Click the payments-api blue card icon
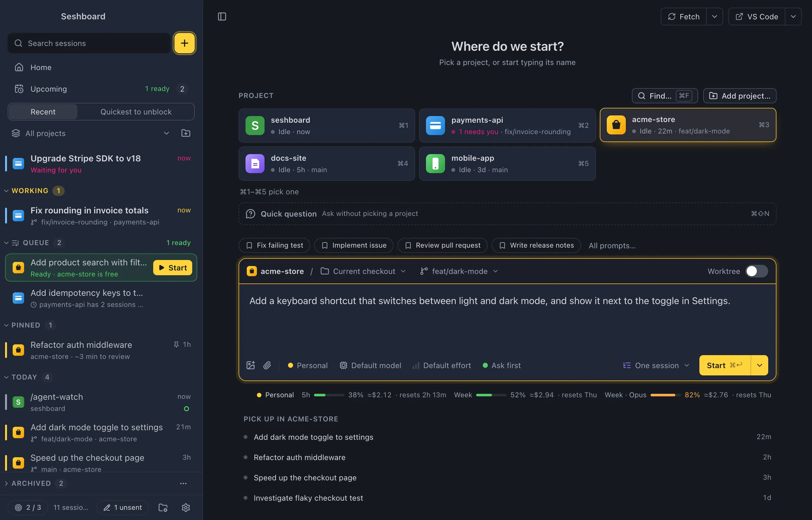The width and height of the screenshot is (812, 520). pos(435,126)
